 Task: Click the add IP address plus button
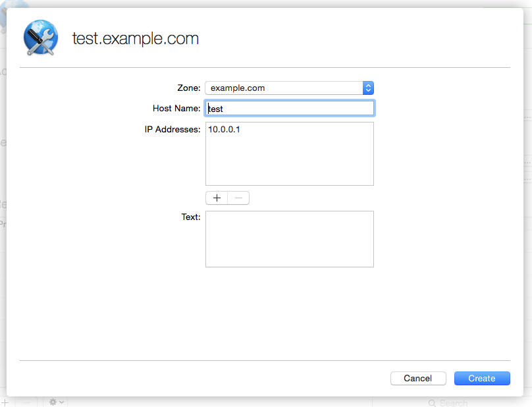coord(217,198)
